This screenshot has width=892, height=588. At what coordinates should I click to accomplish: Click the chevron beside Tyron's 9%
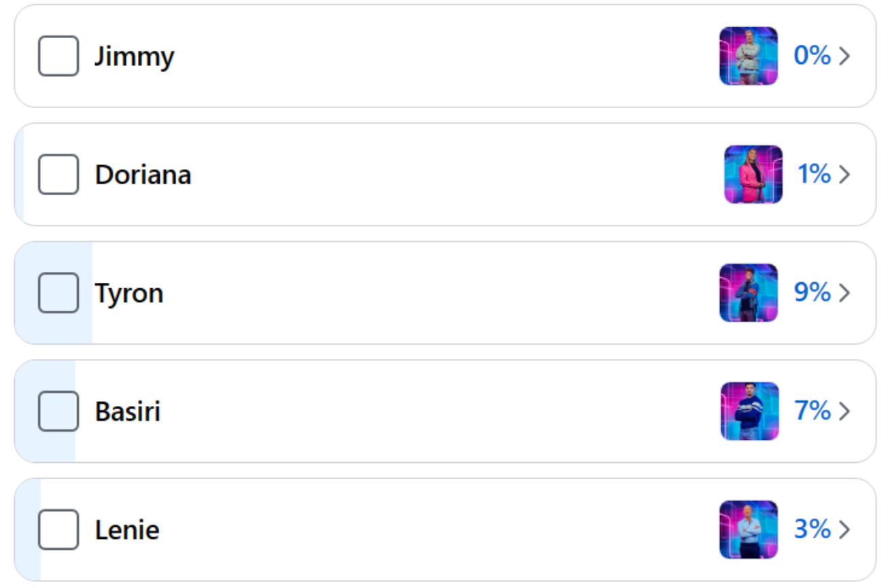[x=844, y=292]
